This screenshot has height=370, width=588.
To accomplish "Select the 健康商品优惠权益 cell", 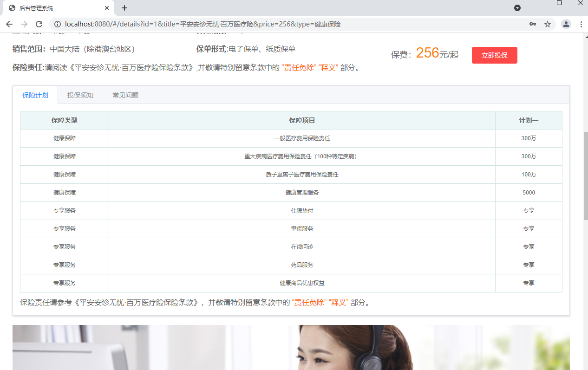I will 302,283.
